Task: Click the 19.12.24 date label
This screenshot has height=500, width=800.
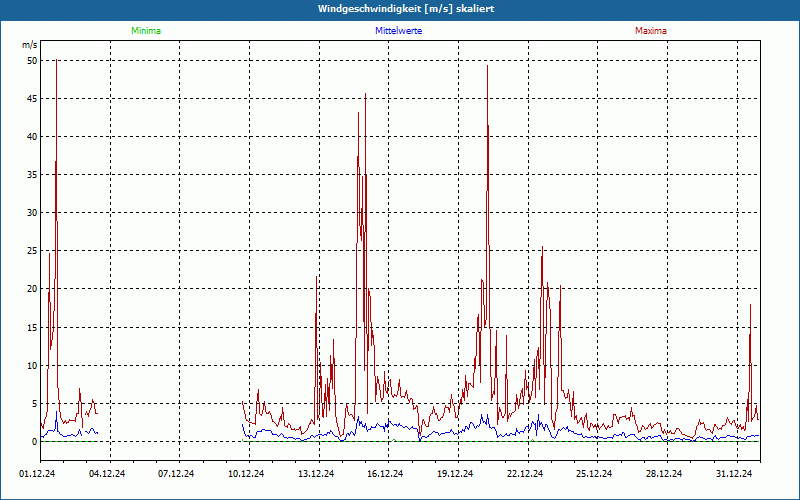Action: point(455,474)
